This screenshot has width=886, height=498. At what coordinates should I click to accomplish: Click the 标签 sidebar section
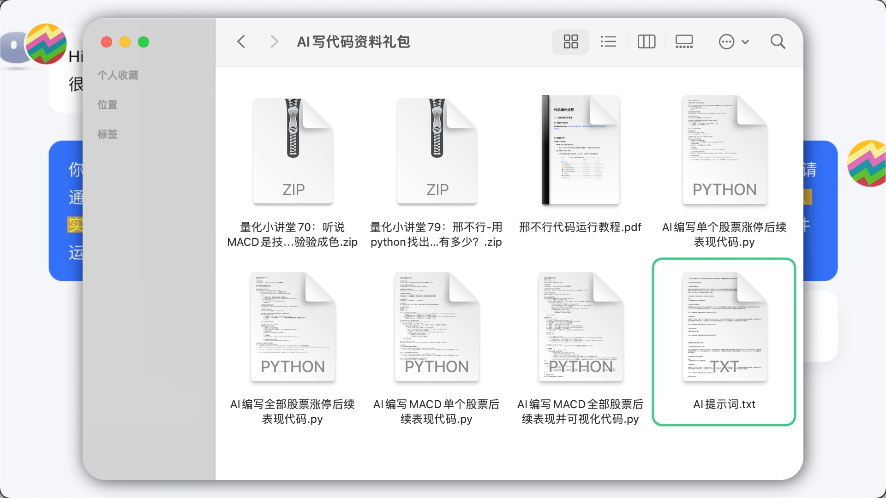pos(107,134)
